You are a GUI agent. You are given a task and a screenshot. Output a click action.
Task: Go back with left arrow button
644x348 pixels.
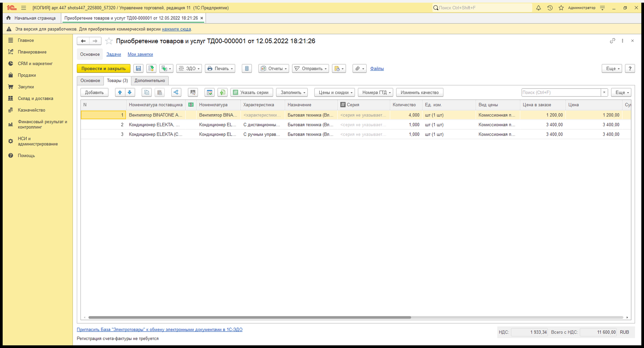pyautogui.click(x=83, y=41)
